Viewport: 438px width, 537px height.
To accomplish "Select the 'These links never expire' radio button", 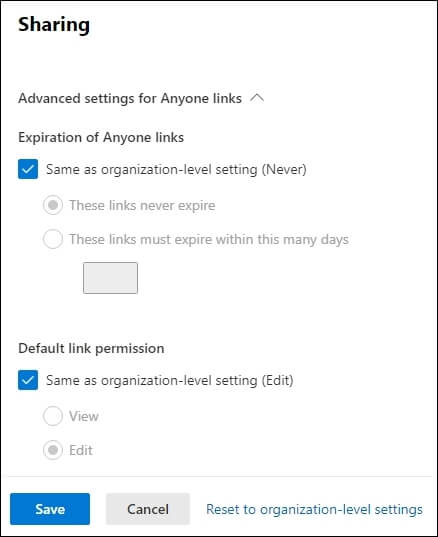I will (x=53, y=205).
